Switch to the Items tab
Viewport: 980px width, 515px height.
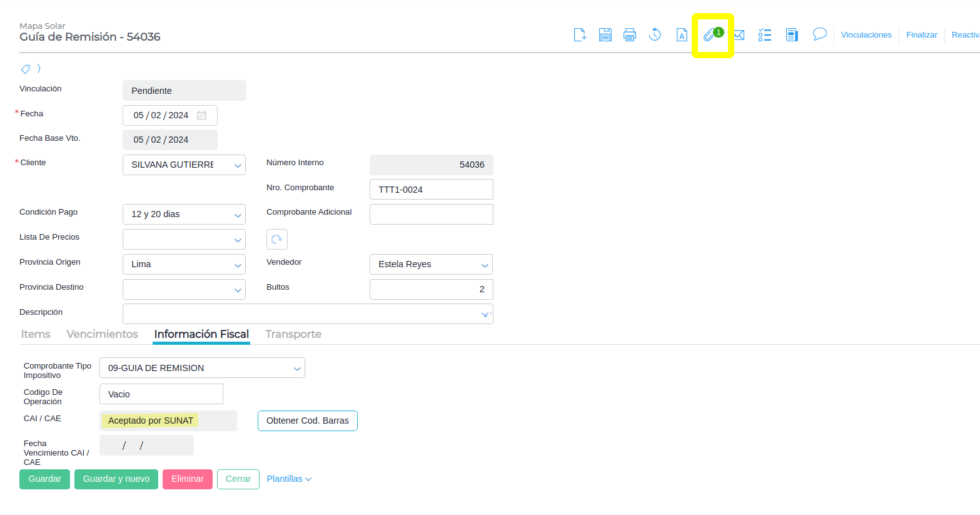click(36, 334)
